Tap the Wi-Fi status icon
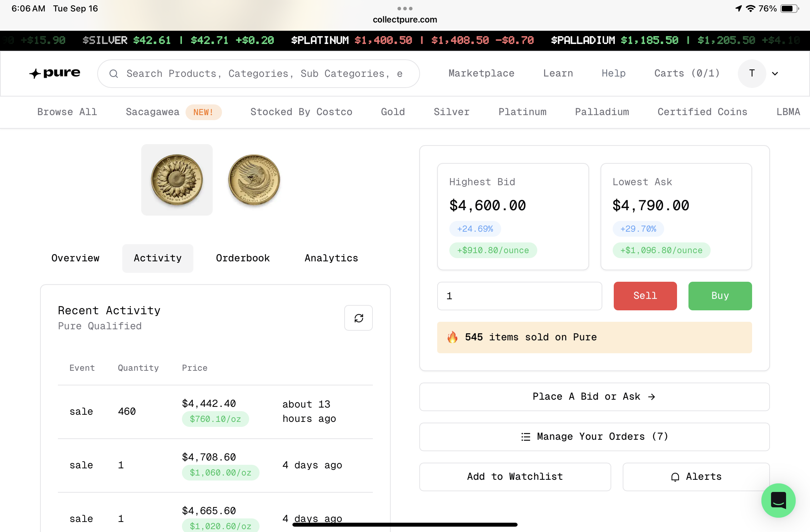Viewport: 810px width, 532px height. (x=750, y=8)
